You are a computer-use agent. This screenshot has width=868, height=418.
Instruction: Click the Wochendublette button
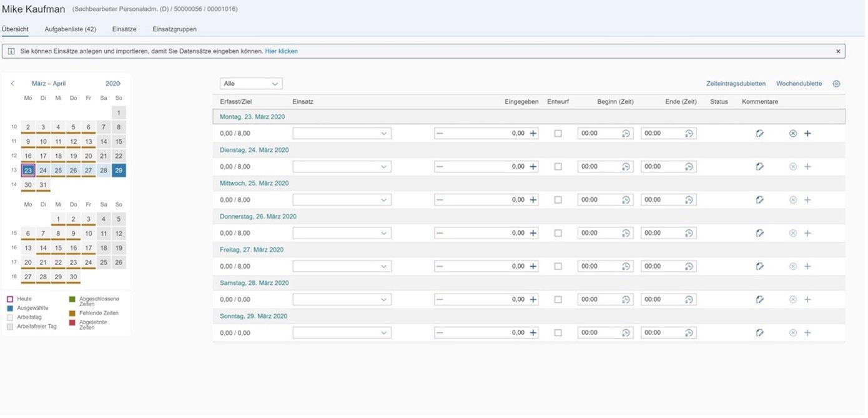tap(799, 84)
